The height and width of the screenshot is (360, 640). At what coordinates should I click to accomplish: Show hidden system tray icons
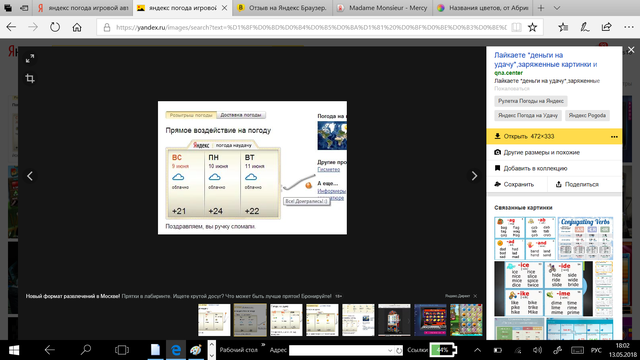(x=477, y=350)
